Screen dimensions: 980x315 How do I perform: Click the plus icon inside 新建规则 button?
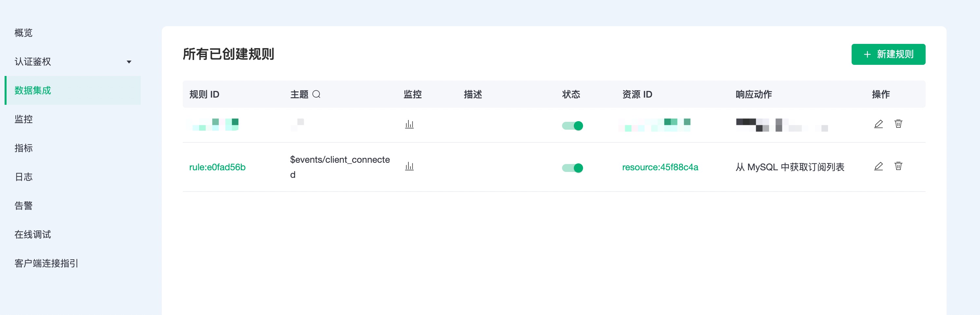click(867, 54)
